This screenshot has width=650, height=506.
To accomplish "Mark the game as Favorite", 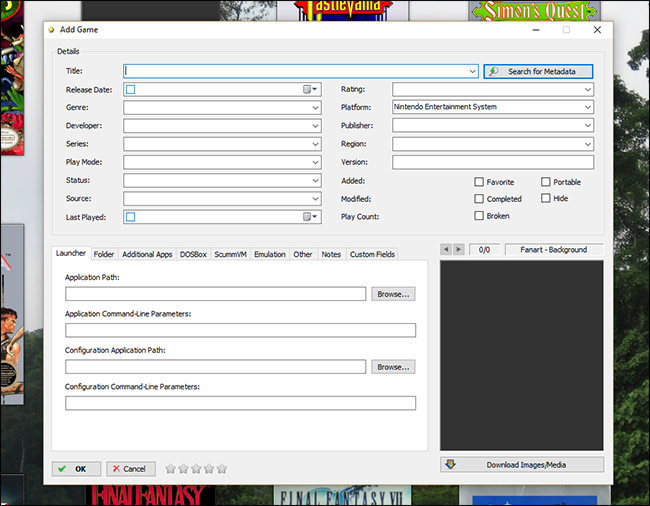I will point(479,182).
